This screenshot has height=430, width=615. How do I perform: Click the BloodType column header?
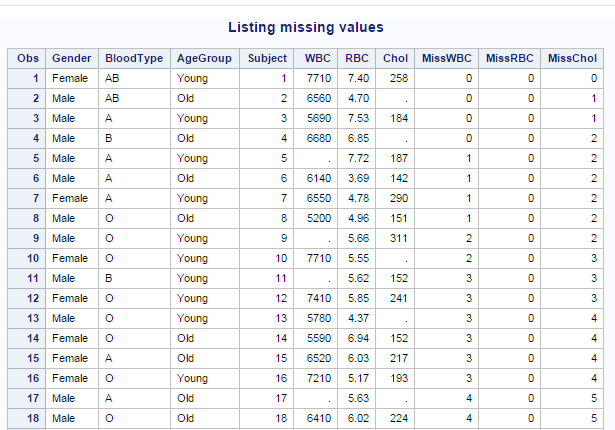134,59
